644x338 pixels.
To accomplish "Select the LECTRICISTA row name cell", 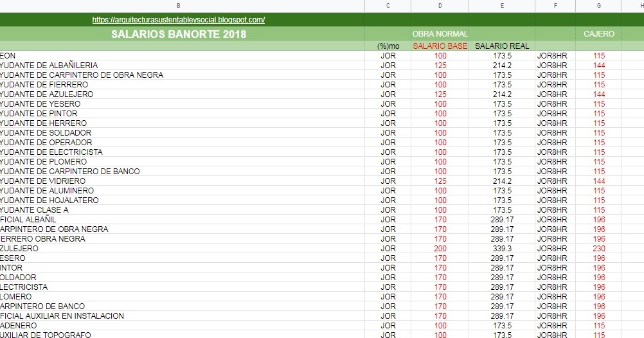I will point(182,287).
